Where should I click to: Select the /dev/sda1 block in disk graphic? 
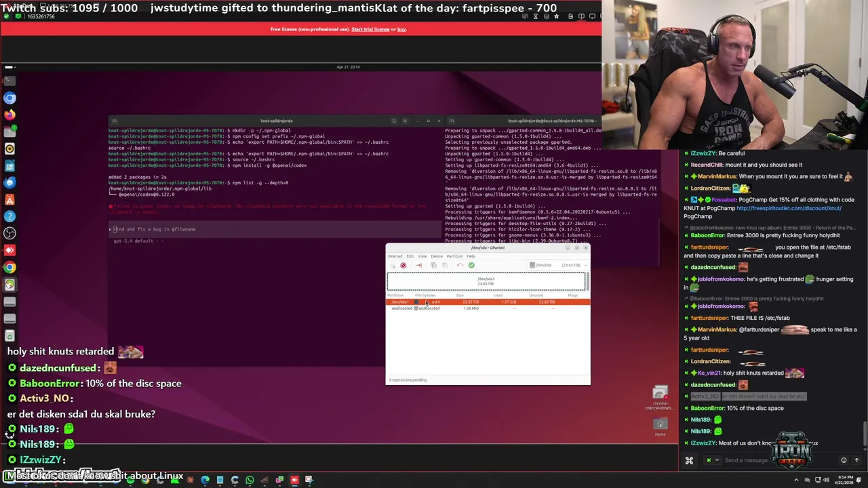[x=486, y=281]
